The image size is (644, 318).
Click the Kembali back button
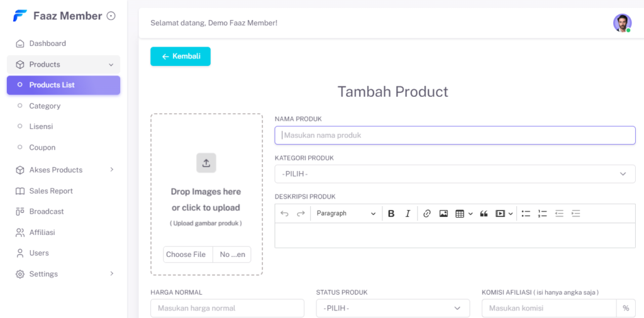(x=180, y=57)
